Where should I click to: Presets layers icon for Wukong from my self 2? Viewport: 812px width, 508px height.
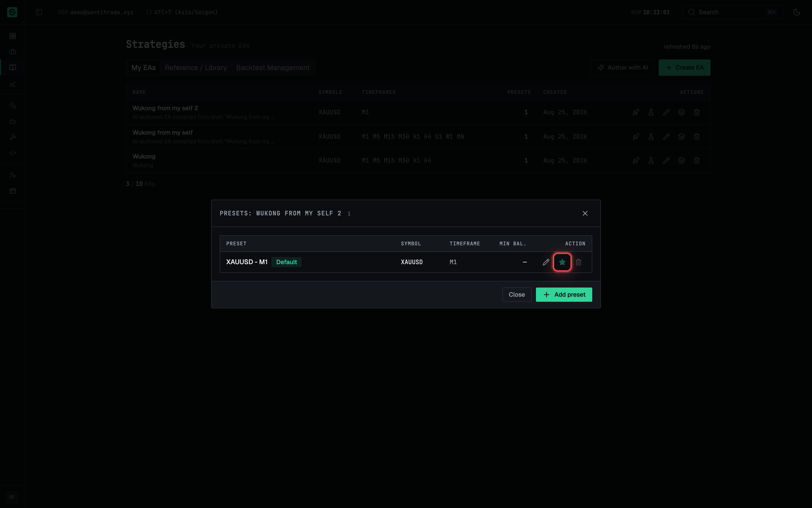(682, 112)
